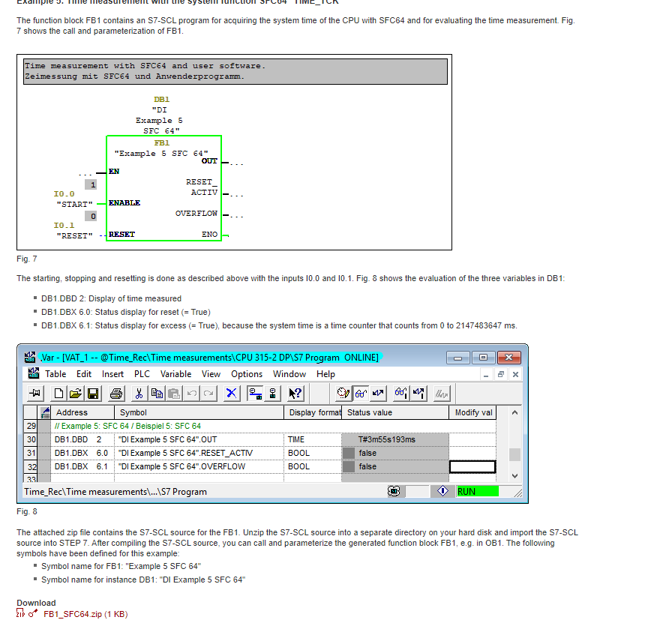Click the Cut scissors icon
The height and width of the screenshot is (632, 672).
[139, 393]
